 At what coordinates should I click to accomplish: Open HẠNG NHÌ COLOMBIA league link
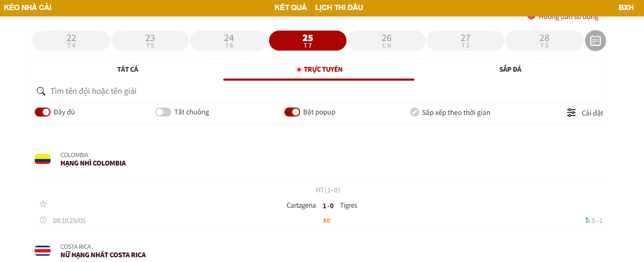coord(93,163)
